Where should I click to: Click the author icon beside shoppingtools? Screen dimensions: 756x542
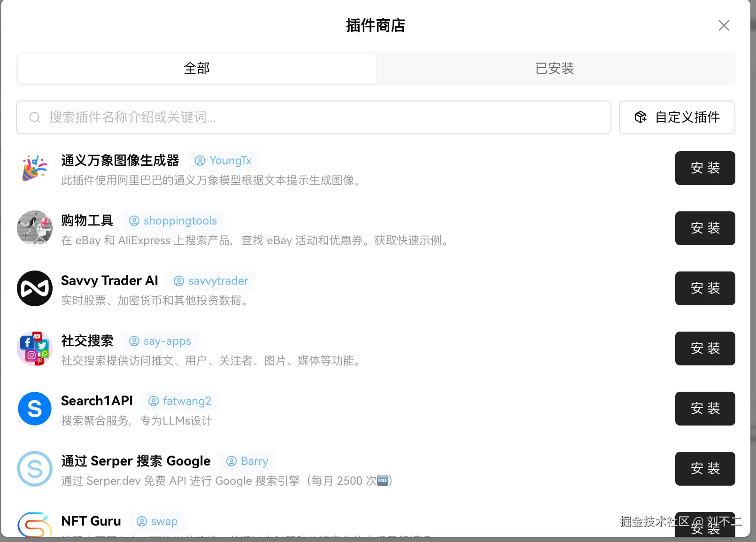coord(134,221)
